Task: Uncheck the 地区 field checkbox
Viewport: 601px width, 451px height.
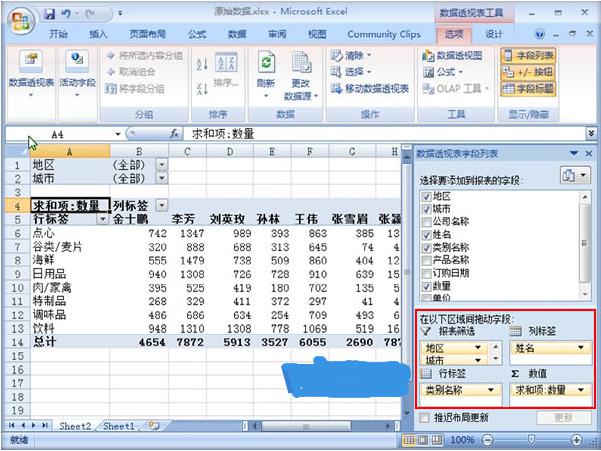Action: coord(426,197)
